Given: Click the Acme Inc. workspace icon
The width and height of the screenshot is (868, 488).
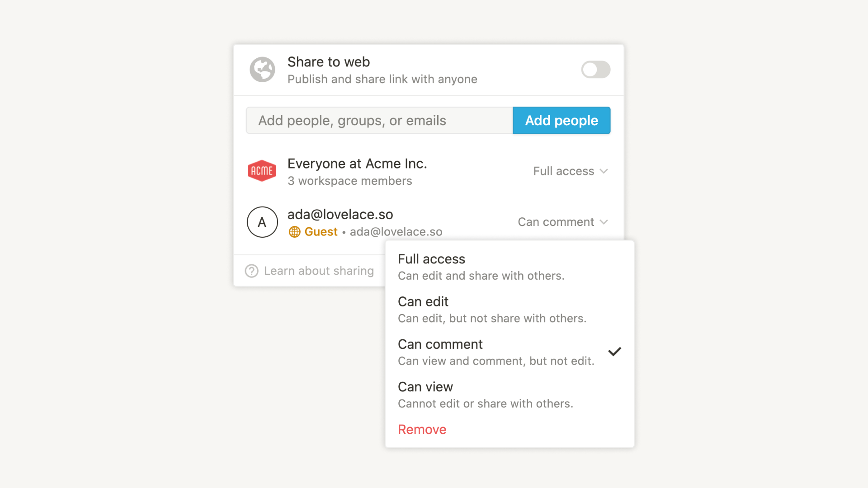Looking at the screenshot, I should click(261, 172).
